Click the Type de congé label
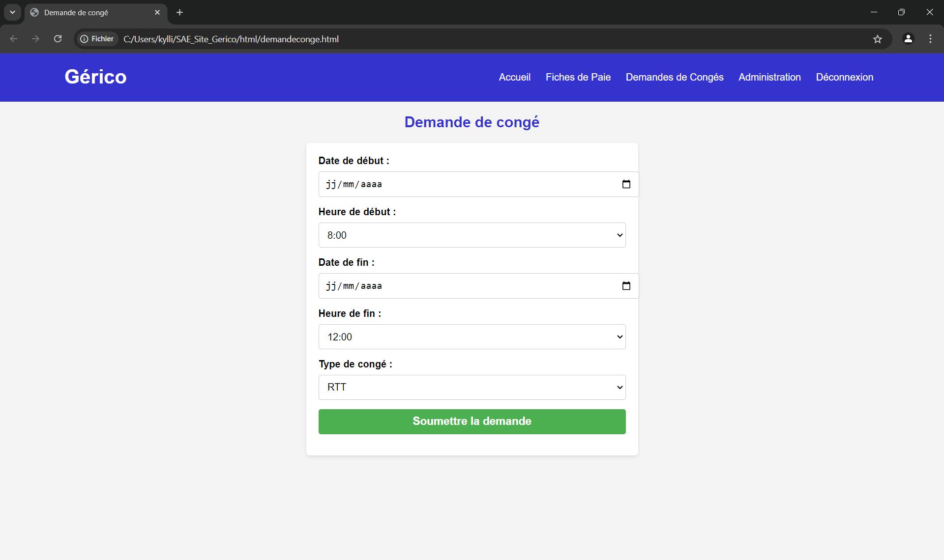 click(355, 364)
